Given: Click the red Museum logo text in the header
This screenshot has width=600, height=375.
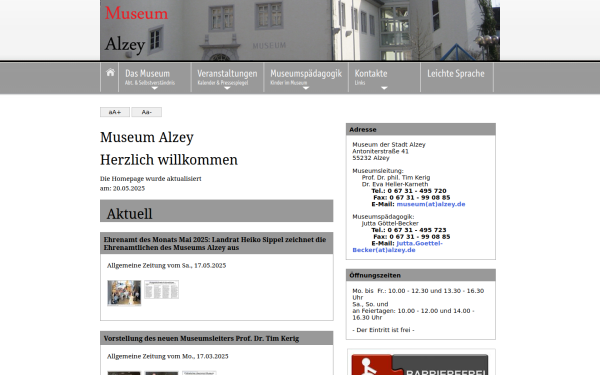Looking at the screenshot, I should point(137,13).
